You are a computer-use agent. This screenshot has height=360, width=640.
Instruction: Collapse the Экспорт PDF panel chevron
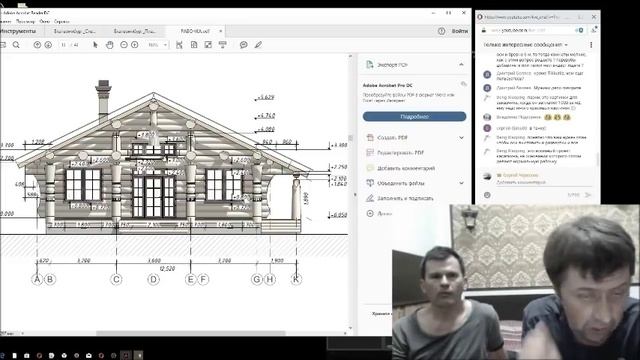click(x=461, y=64)
